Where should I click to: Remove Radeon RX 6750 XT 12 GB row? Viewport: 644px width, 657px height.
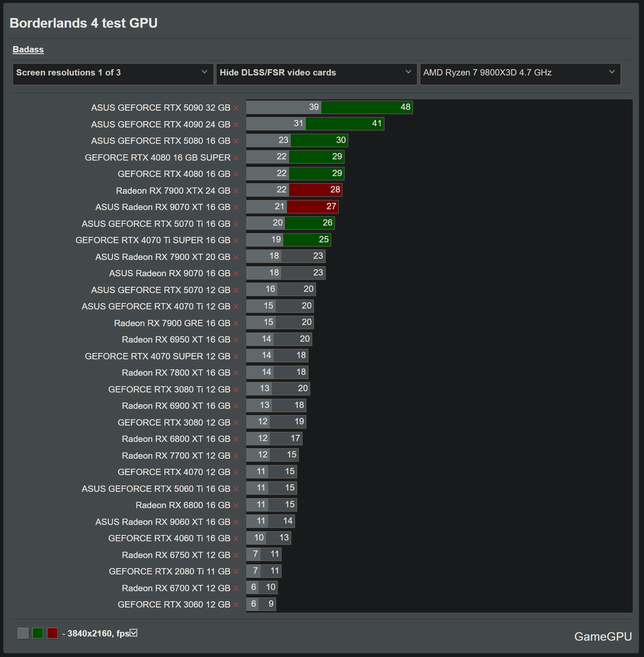[236, 555]
